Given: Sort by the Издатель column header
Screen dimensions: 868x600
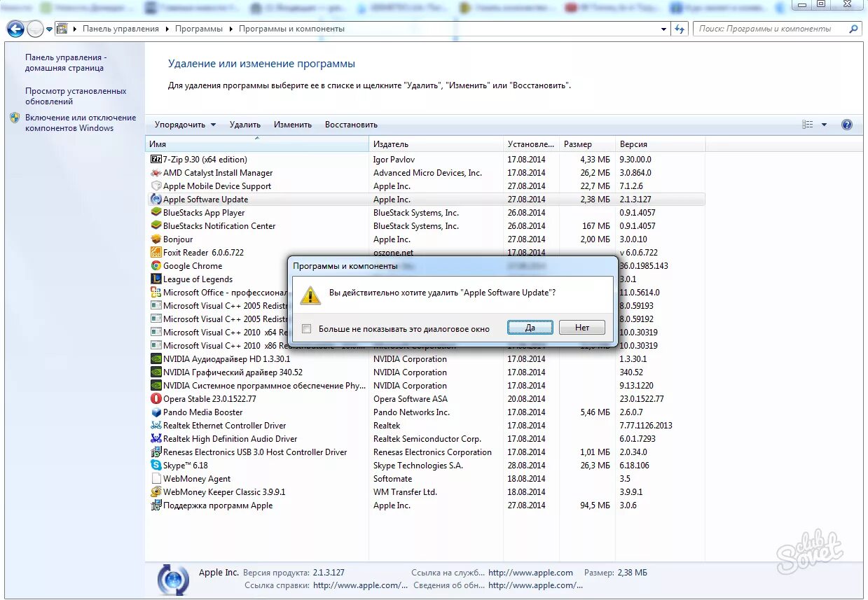Looking at the screenshot, I should click(436, 144).
